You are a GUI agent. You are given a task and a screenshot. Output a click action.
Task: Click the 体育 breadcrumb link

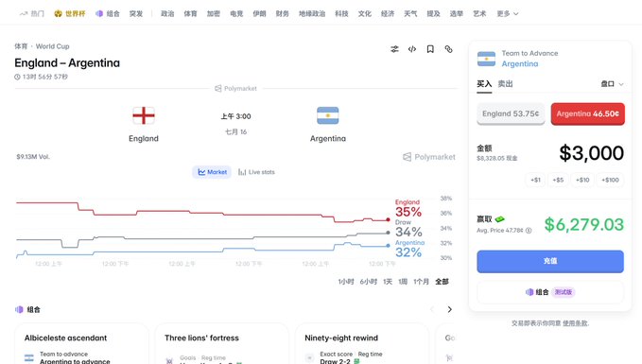pyautogui.click(x=21, y=46)
